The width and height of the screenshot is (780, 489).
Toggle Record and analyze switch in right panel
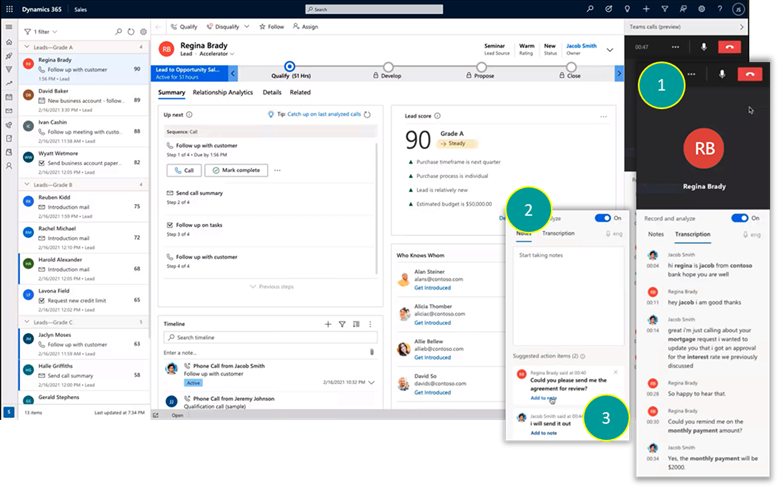pyautogui.click(x=740, y=217)
